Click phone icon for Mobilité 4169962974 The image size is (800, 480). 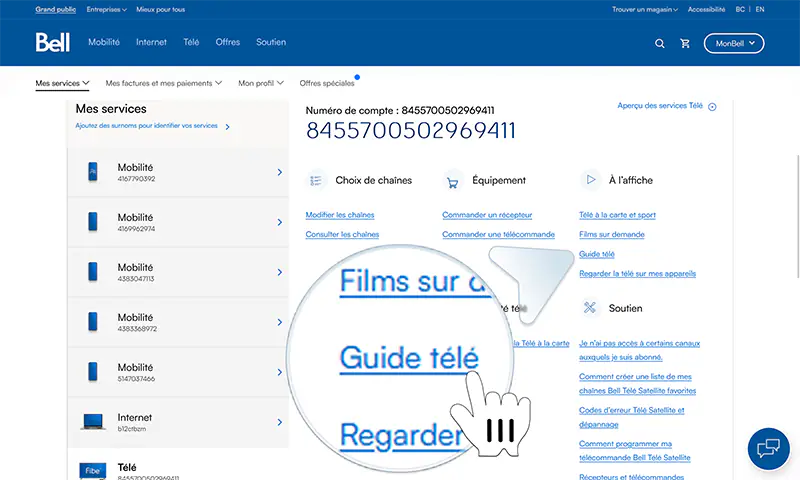[x=93, y=222]
